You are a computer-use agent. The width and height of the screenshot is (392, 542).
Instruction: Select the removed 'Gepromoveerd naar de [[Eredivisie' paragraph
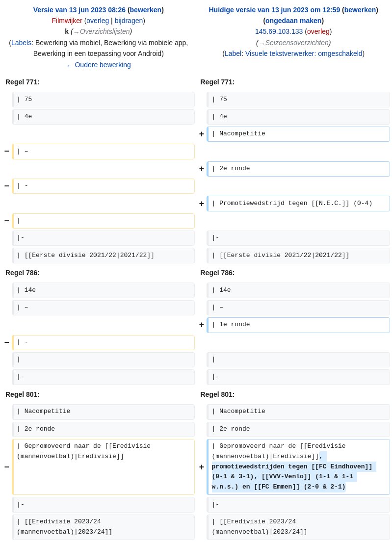coord(104,467)
